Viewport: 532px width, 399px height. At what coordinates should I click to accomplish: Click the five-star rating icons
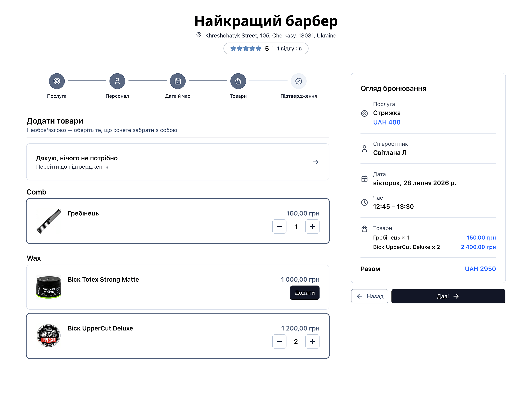(246, 49)
